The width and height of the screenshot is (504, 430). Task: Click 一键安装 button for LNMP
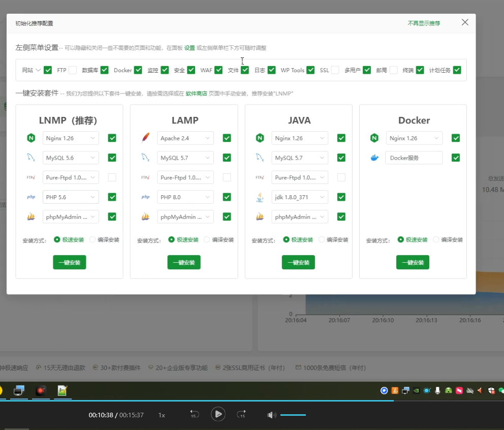[70, 262]
